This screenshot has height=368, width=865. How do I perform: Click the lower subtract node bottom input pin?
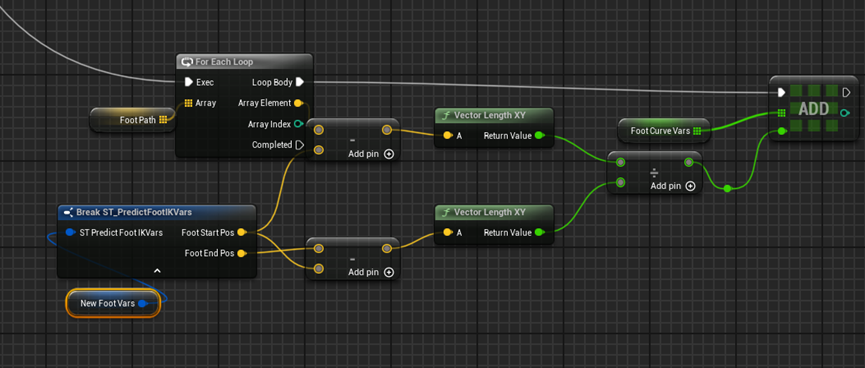tap(319, 268)
